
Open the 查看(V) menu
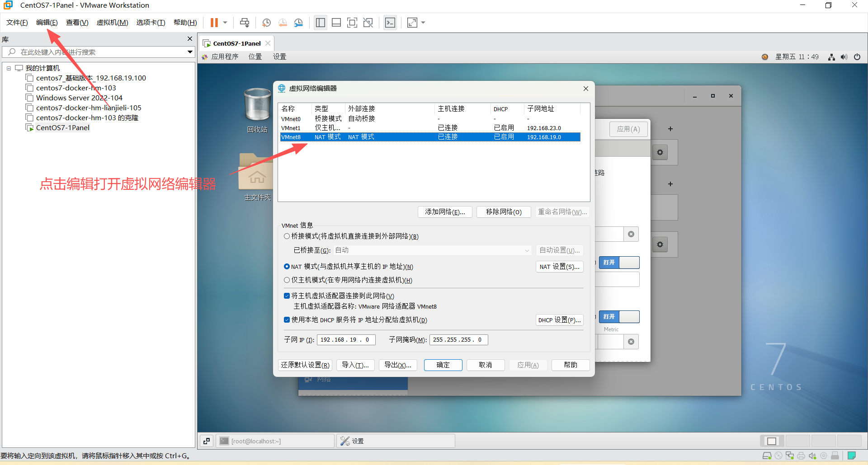click(77, 23)
